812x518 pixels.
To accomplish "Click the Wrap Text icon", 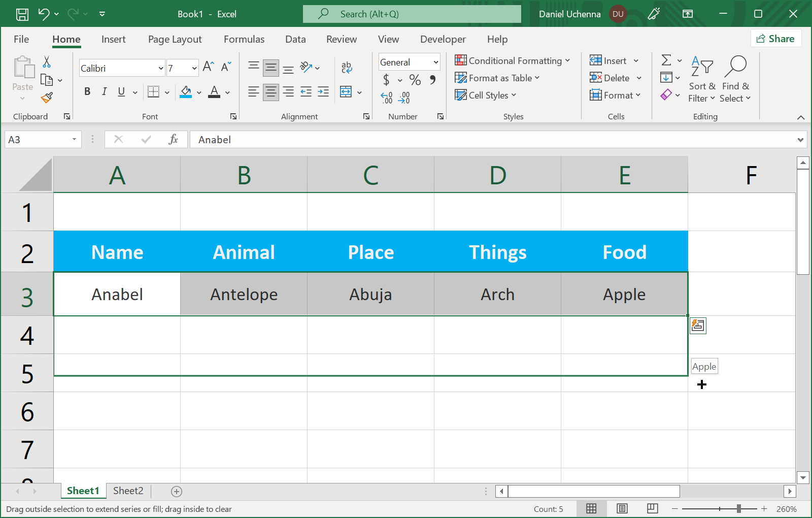I will point(347,67).
